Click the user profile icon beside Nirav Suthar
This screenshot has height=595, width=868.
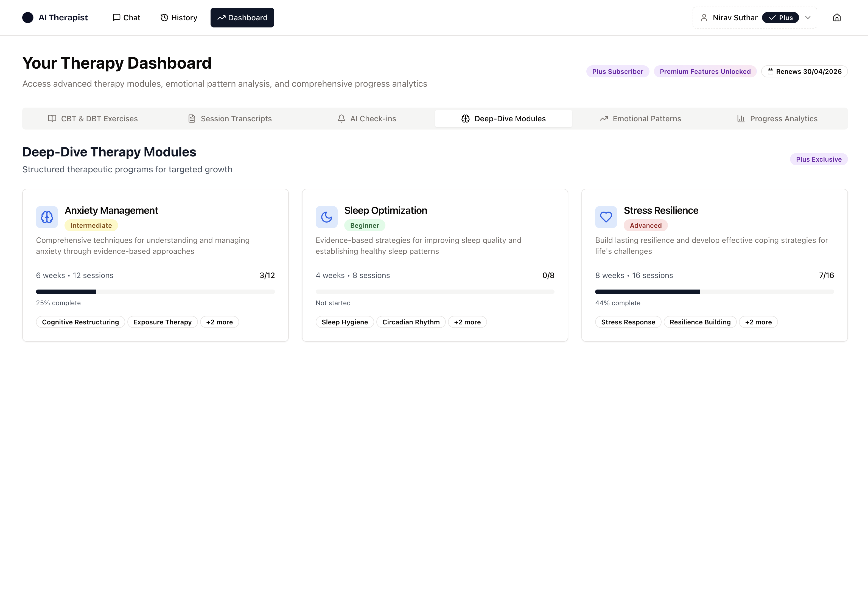(x=704, y=18)
